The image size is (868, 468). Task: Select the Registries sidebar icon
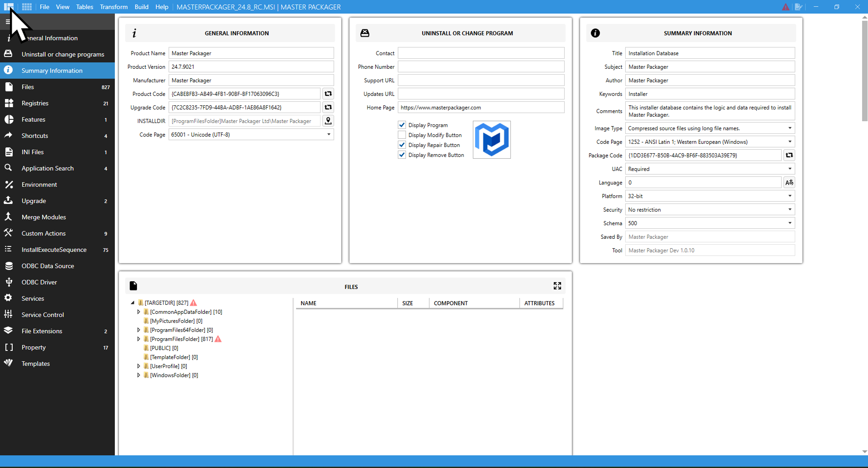[9, 103]
